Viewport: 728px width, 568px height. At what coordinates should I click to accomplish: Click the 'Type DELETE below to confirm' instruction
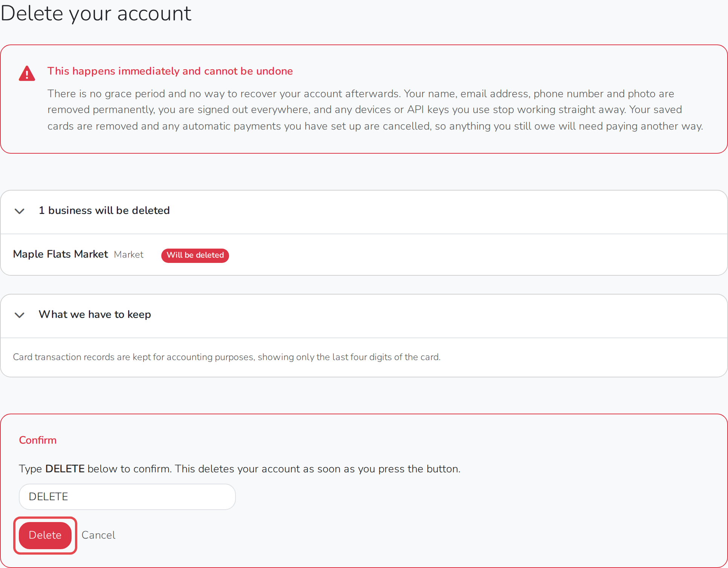click(x=240, y=469)
